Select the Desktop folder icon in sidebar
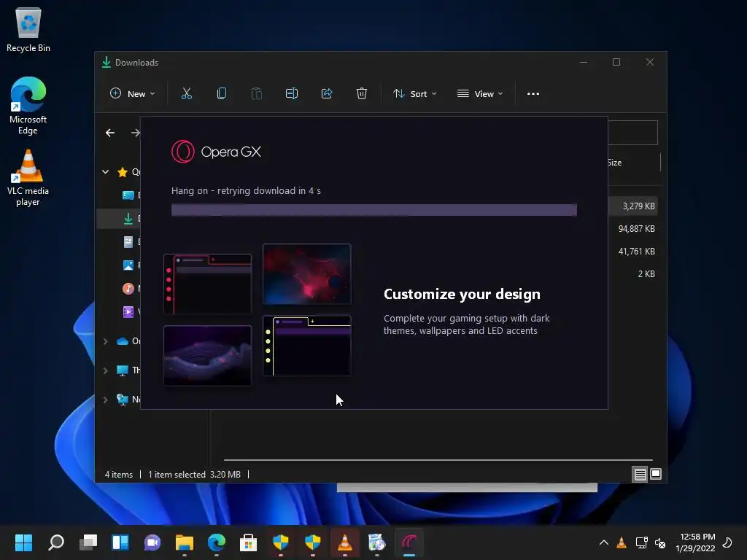Image resolution: width=747 pixels, height=560 pixels. click(128, 195)
